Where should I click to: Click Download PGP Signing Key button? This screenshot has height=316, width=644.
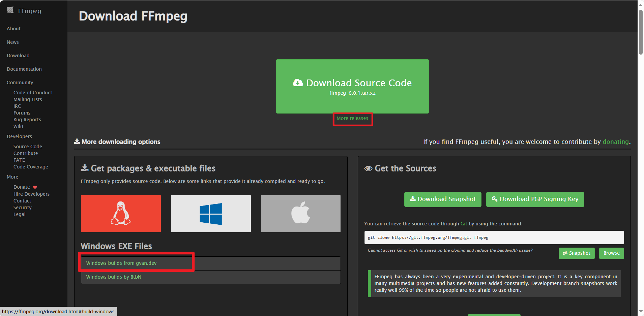coord(535,199)
